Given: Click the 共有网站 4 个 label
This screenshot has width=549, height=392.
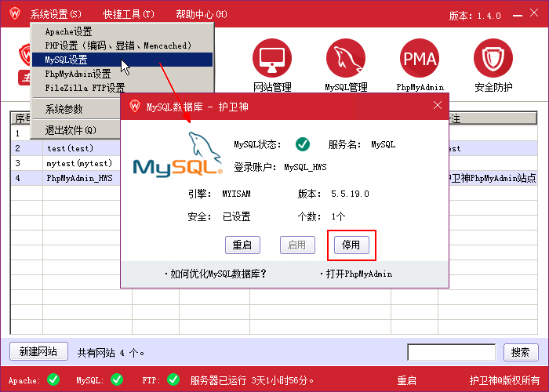Looking at the screenshot, I should point(111,353).
